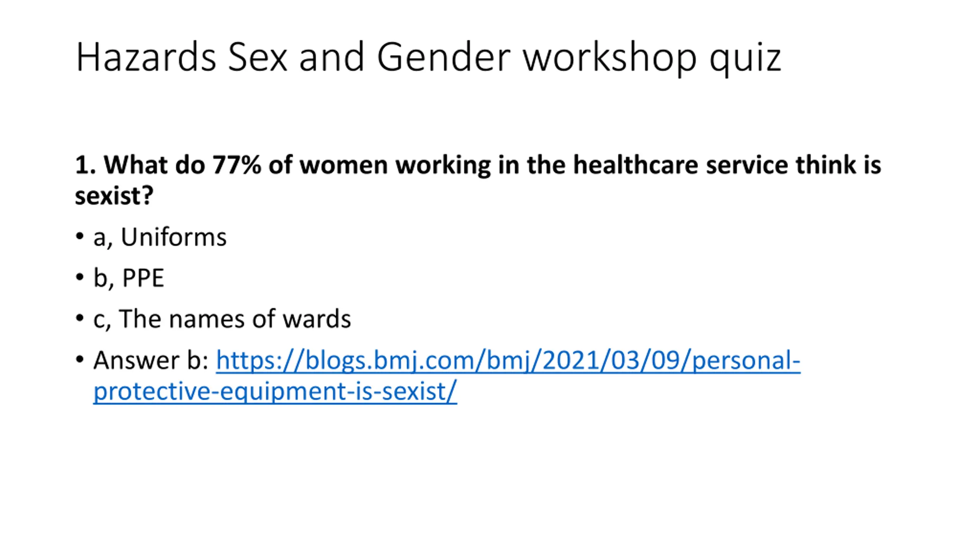
Task: Click bullet point before a, Uniforms
Action: coord(80,236)
